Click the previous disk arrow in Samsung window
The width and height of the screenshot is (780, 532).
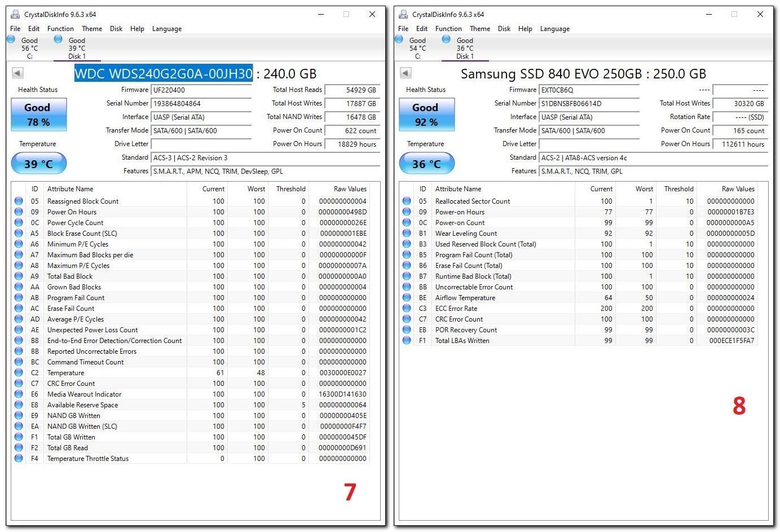406,73
